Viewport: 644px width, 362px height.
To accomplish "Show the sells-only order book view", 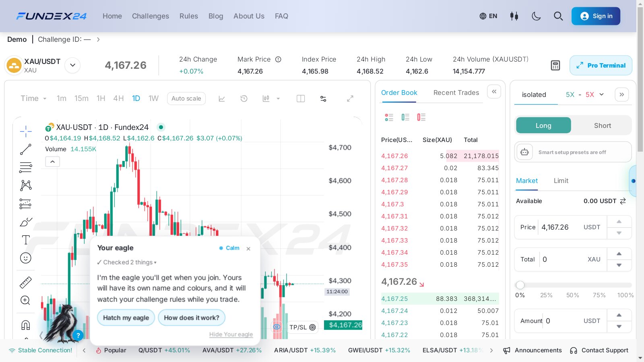I will [421, 117].
